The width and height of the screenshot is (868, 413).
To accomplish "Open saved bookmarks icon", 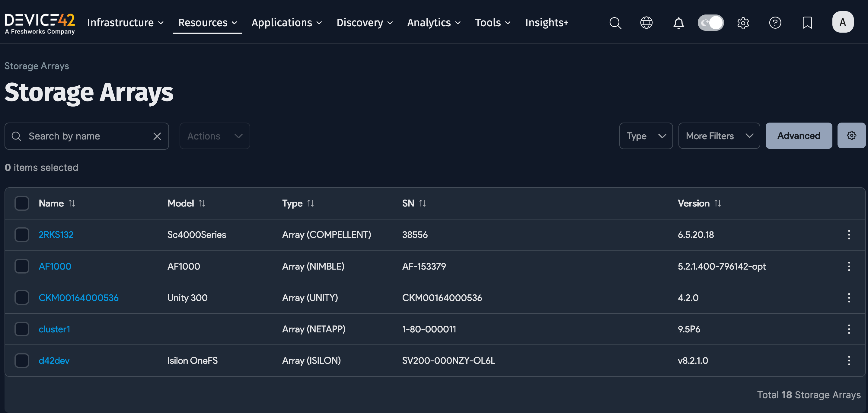I will point(807,23).
